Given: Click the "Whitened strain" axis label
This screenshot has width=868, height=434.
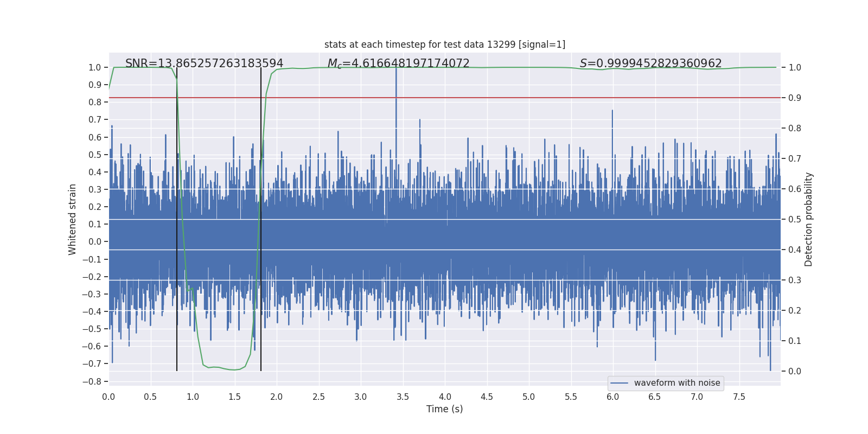Looking at the screenshot, I should 73,219.
